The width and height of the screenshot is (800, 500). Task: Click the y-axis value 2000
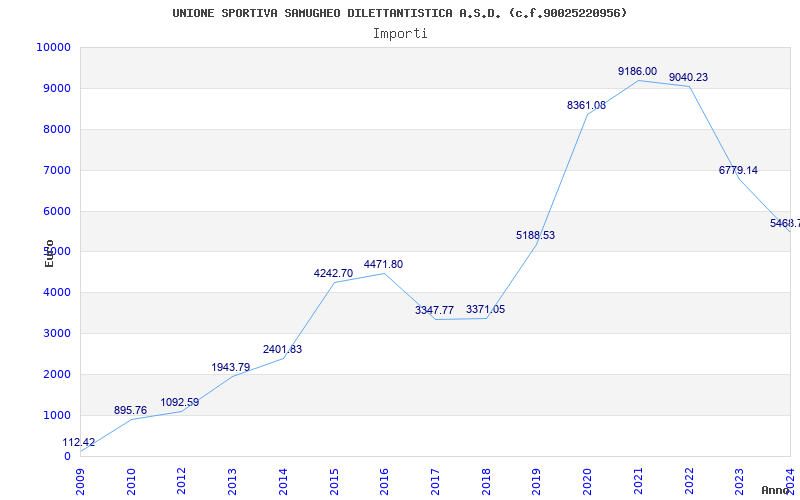click(x=56, y=374)
